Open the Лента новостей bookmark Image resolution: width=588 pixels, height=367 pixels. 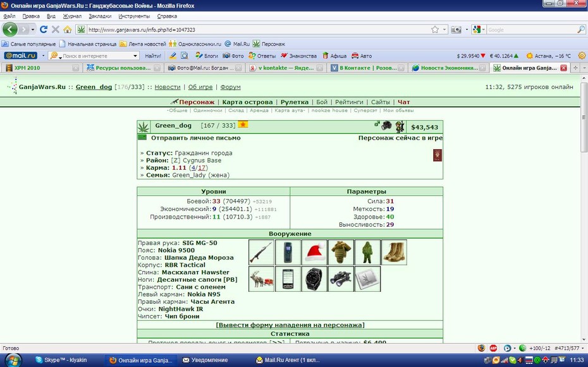(142, 44)
